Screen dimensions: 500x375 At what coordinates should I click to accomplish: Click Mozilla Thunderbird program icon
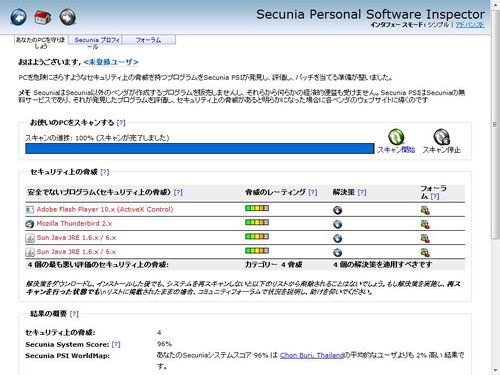30,224
